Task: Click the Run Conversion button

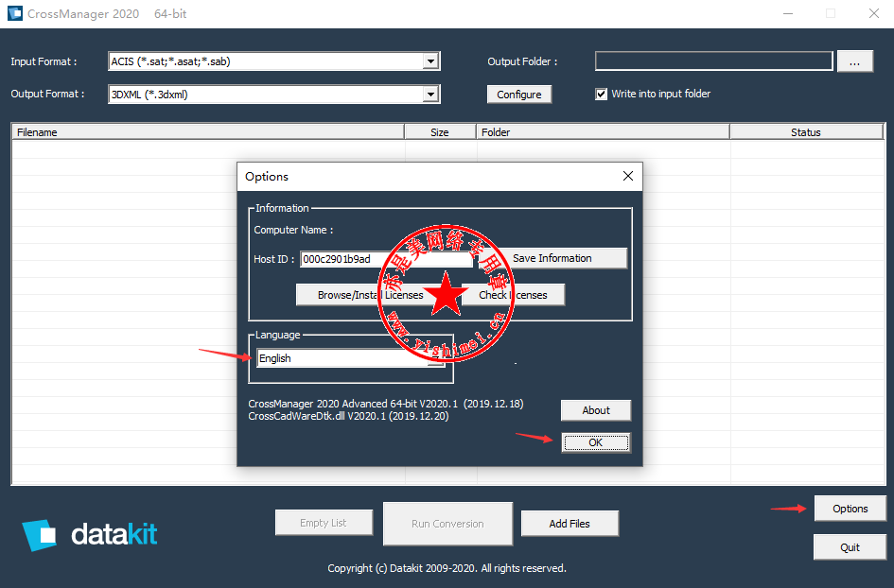Action: point(447,524)
